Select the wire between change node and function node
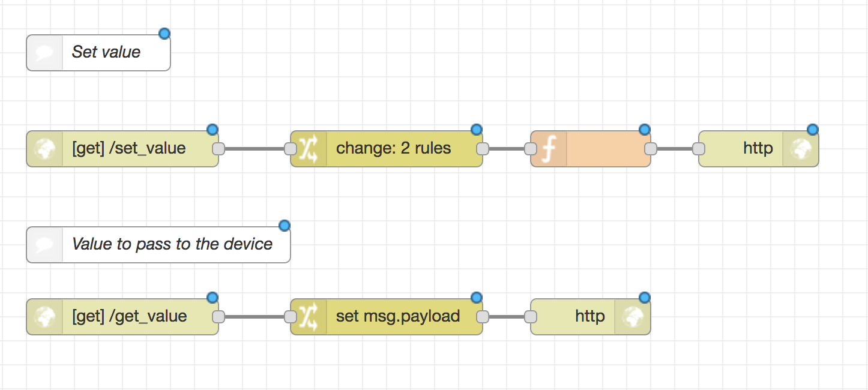 point(507,148)
